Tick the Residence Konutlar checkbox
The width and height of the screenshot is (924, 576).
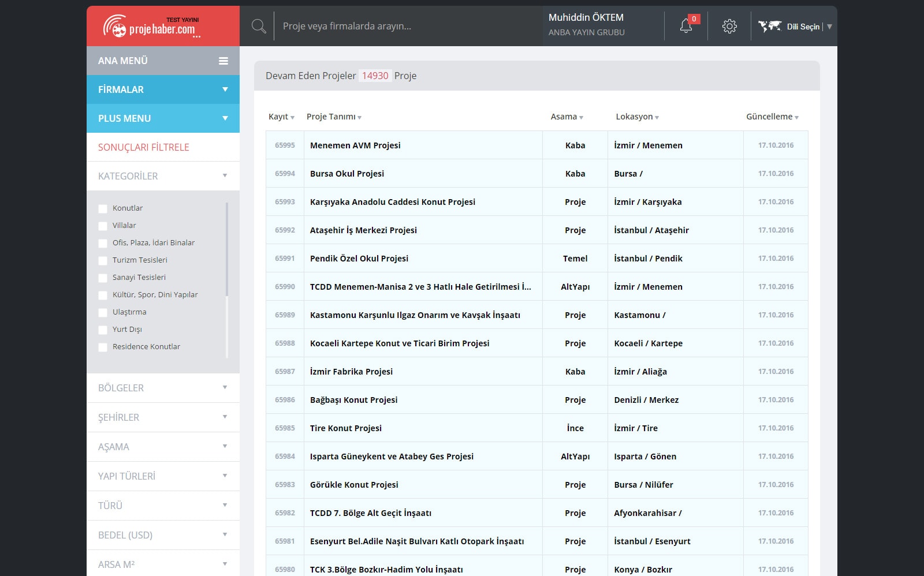click(103, 347)
